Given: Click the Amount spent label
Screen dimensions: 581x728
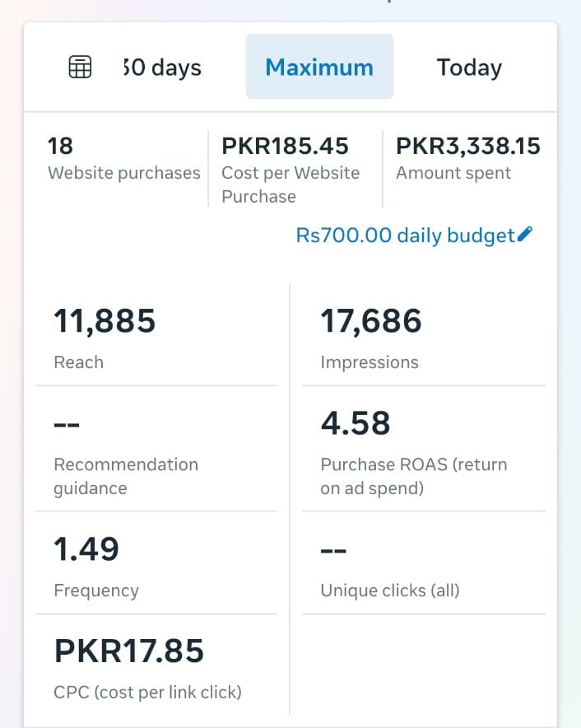Looking at the screenshot, I should 453,173.
